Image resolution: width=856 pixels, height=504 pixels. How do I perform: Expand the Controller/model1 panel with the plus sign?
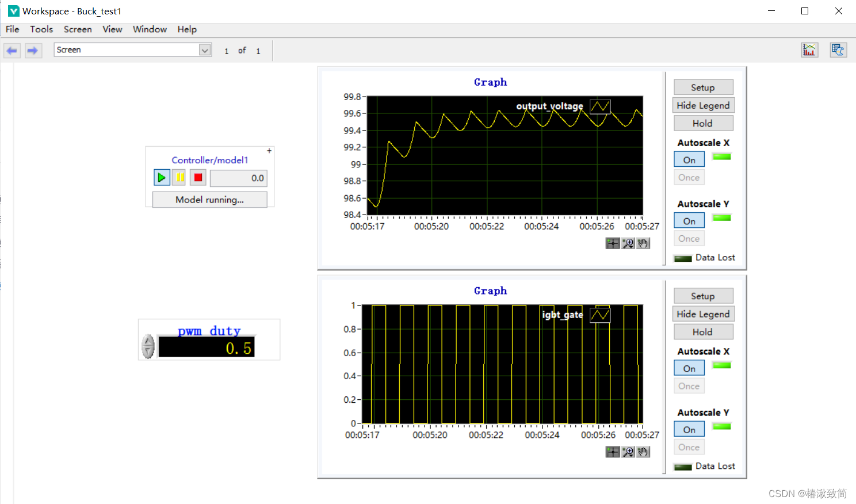click(269, 150)
